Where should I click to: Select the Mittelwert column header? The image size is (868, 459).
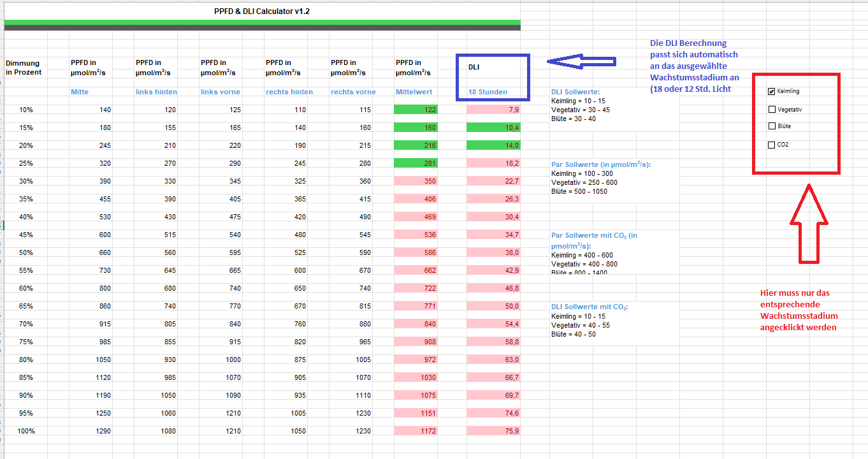tap(414, 92)
